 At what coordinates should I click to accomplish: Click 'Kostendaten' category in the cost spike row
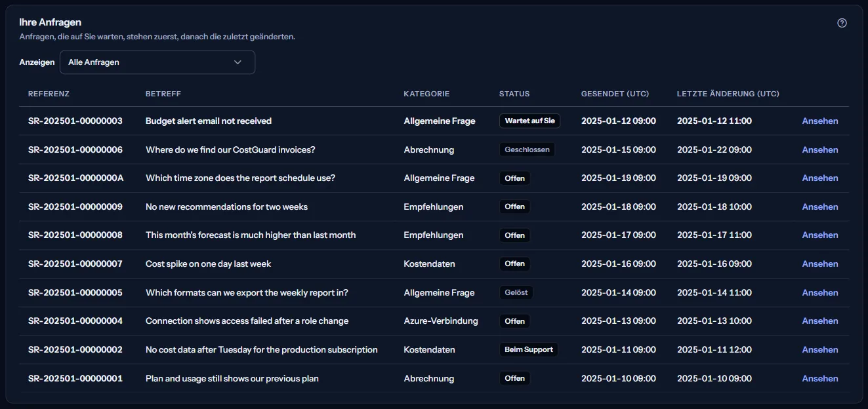[x=429, y=263]
